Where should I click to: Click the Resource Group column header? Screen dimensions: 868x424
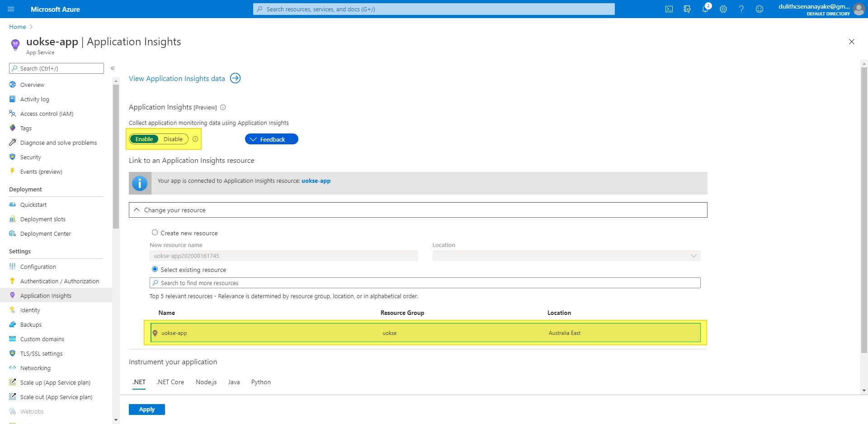(x=402, y=313)
